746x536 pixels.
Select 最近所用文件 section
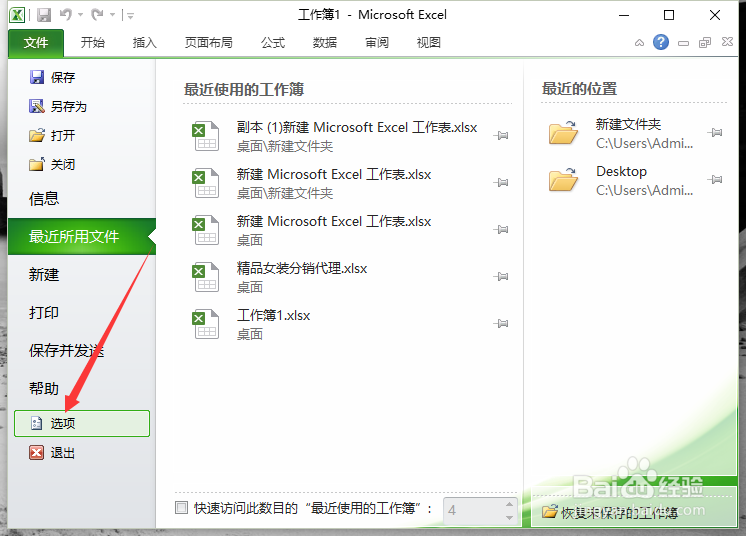point(81,236)
